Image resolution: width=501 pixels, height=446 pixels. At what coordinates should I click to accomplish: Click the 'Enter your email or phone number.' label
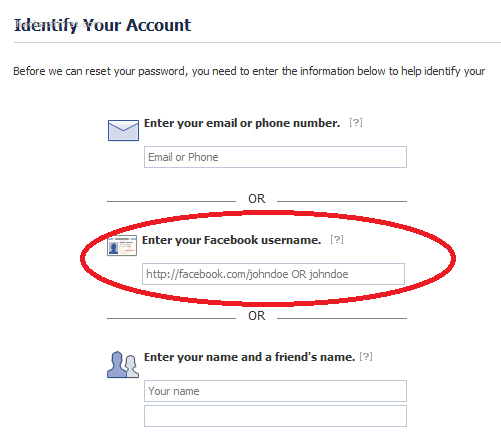point(242,123)
